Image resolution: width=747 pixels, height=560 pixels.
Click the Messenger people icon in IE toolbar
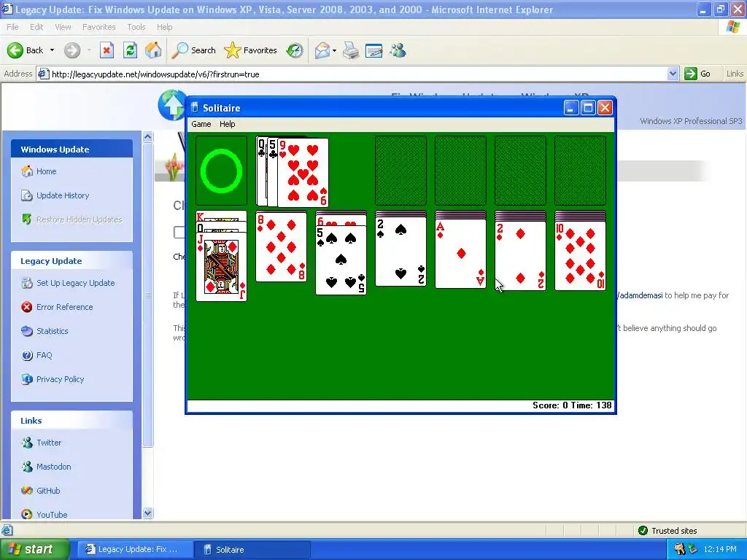coord(398,50)
